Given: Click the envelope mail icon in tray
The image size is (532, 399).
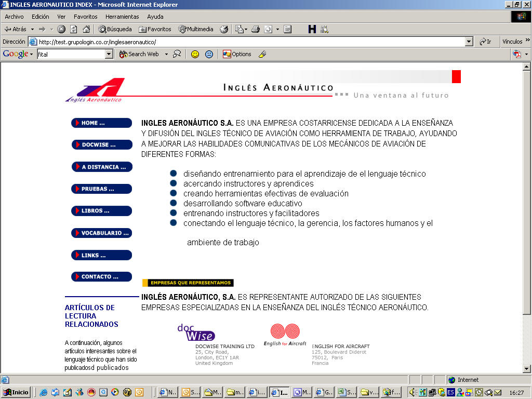Looking at the screenshot, I should tap(498, 393).
